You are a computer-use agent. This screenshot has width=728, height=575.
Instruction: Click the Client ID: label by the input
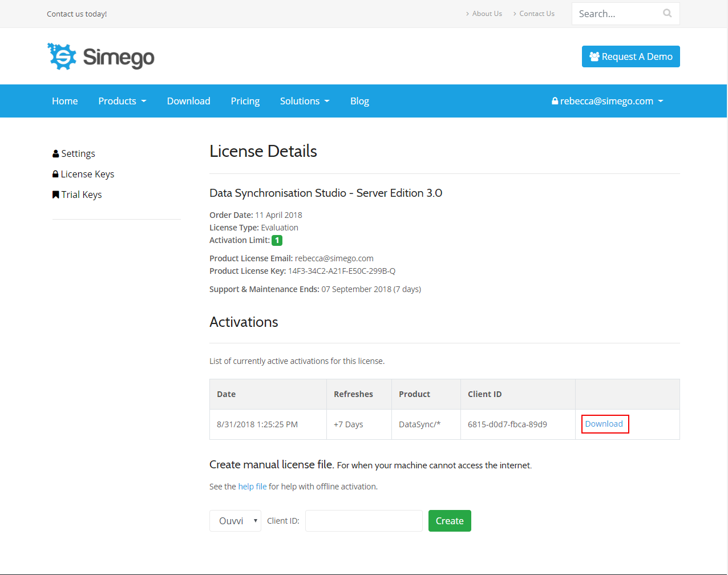[283, 521]
